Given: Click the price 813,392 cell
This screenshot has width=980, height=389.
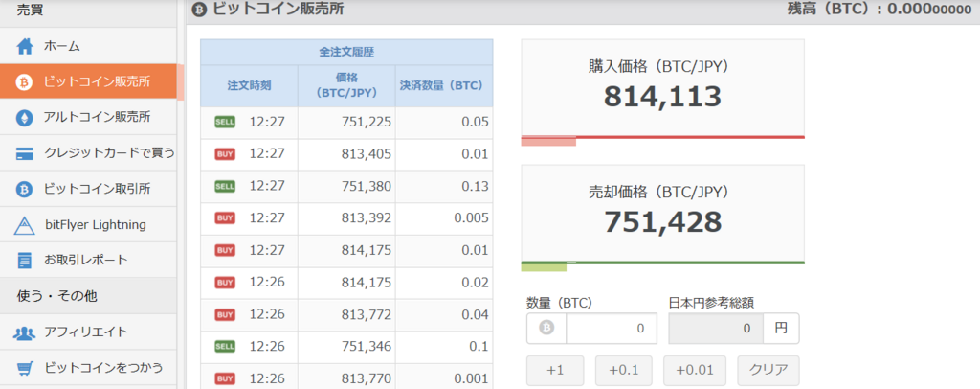Looking at the screenshot, I should [x=346, y=218].
